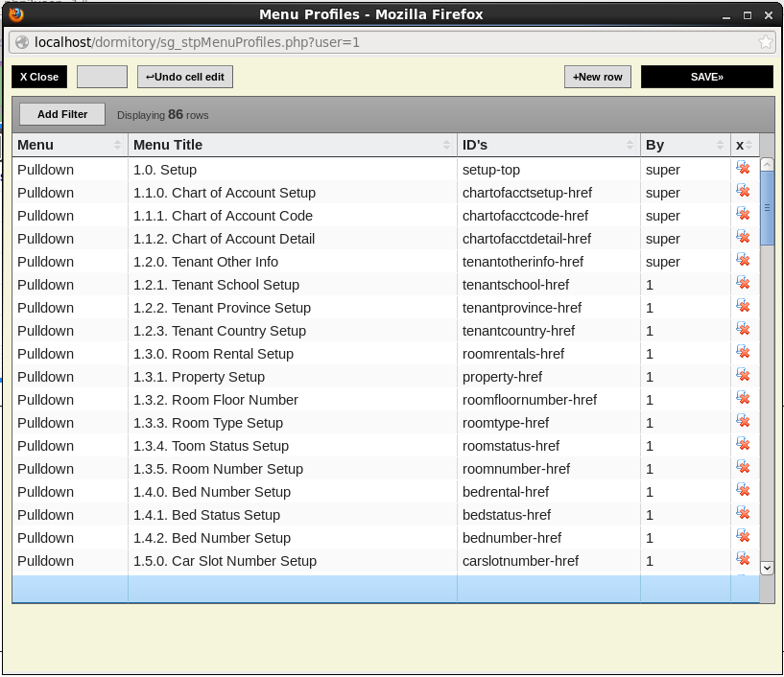Delete the bedstatus-href row
Image resolution: width=784 pixels, height=677 pixels.
coord(743,514)
